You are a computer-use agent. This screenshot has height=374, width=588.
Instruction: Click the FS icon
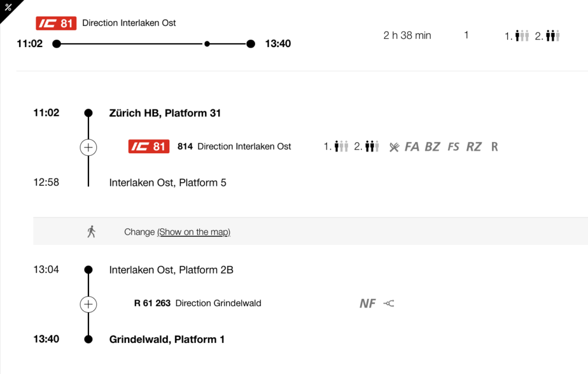point(454,147)
